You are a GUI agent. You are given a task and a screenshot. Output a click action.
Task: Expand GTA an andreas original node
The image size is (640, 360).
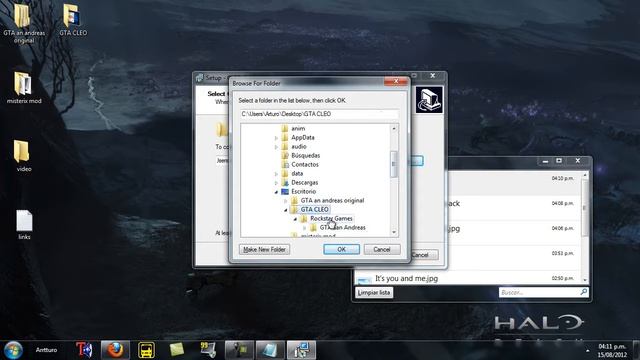(286, 201)
